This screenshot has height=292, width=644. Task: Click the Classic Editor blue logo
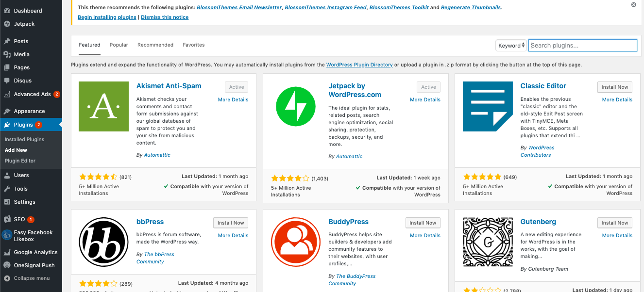tap(488, 106)
